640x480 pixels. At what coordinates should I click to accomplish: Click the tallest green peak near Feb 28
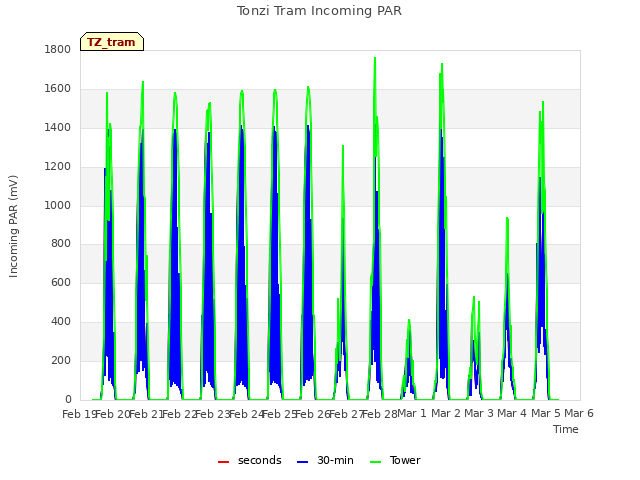375,59
